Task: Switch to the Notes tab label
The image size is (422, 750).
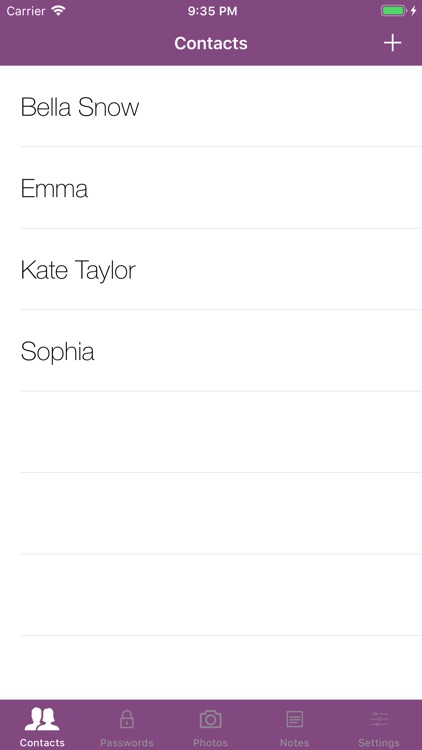Action: pos(294,743)
